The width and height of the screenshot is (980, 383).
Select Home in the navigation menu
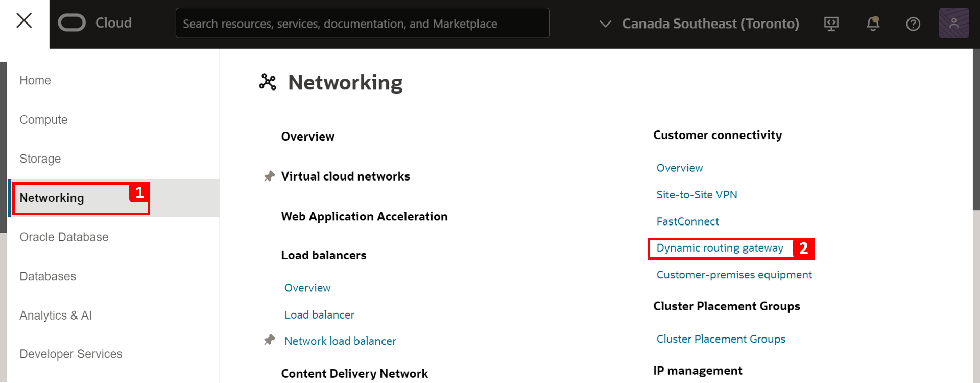point(35,80)
